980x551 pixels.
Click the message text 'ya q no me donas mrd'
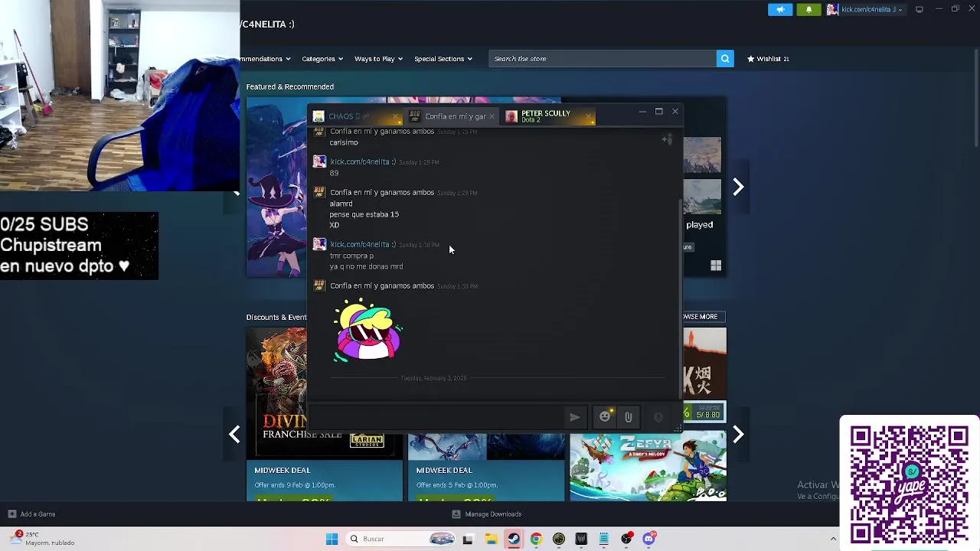click(366, 266)
